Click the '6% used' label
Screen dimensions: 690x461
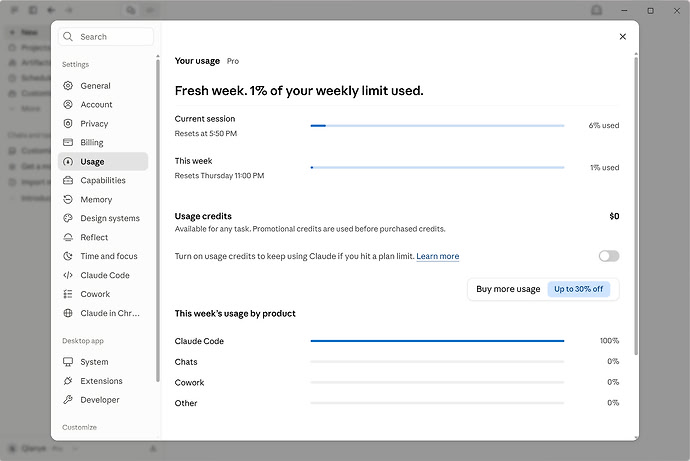pyautogui.click(x=604, y=125)
